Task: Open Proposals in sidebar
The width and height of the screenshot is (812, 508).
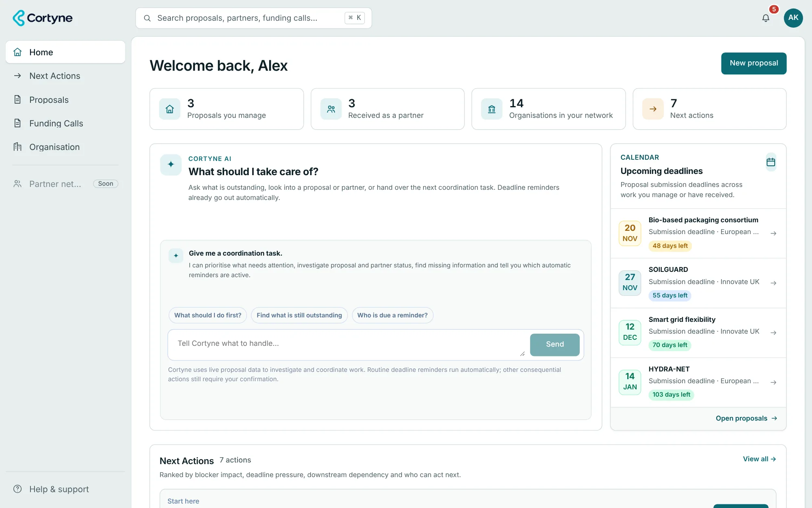Action: [x=65, y=100]
